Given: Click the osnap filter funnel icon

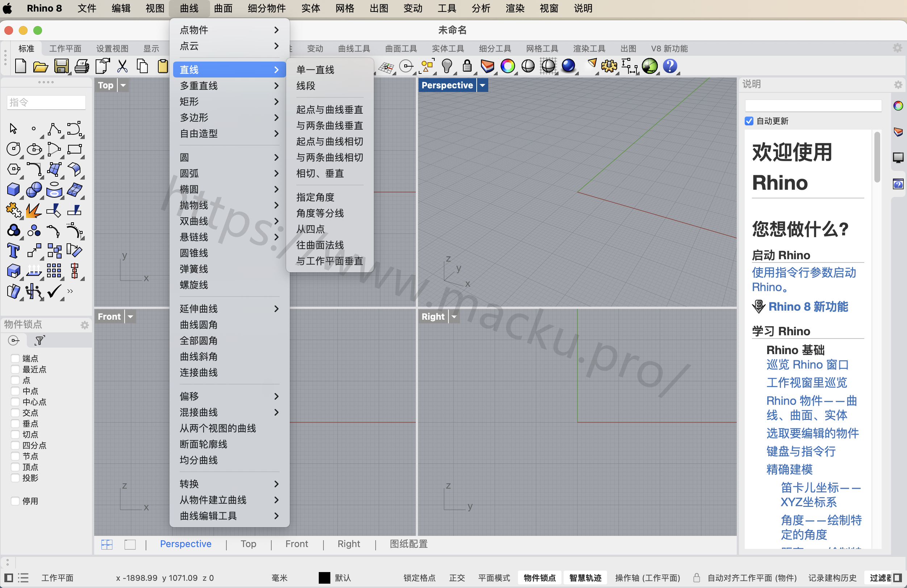Looking at the screenshot, I should point(39,340).
